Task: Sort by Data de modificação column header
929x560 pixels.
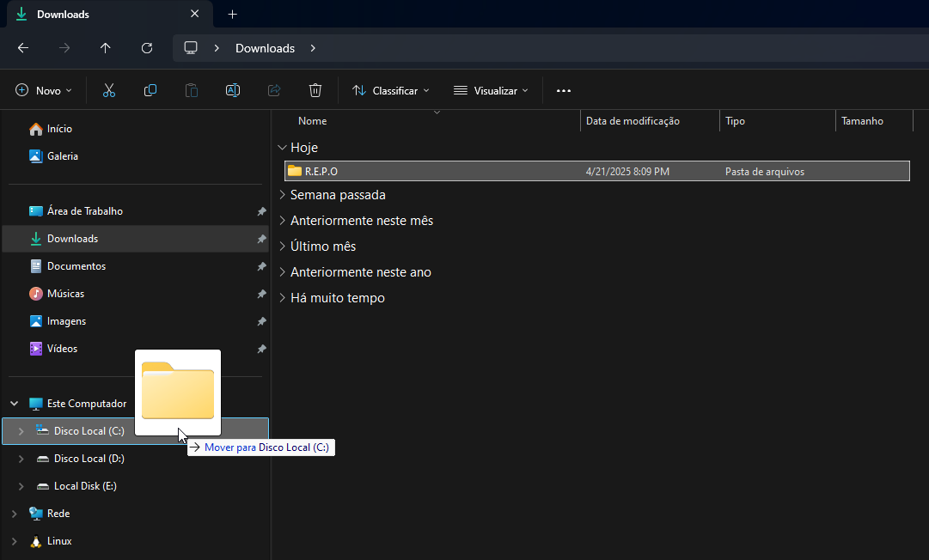Action: coord(633,121)
